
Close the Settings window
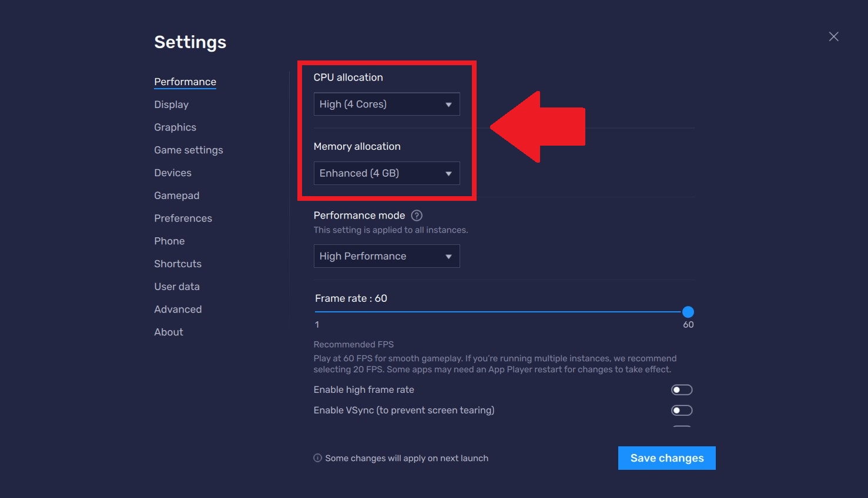(x=833, y=36)
